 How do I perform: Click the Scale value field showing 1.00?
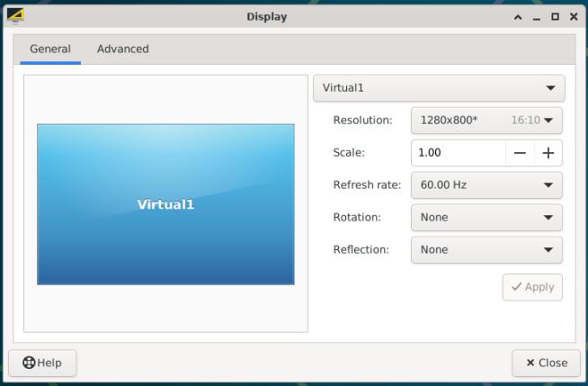[x=459, y=153]
